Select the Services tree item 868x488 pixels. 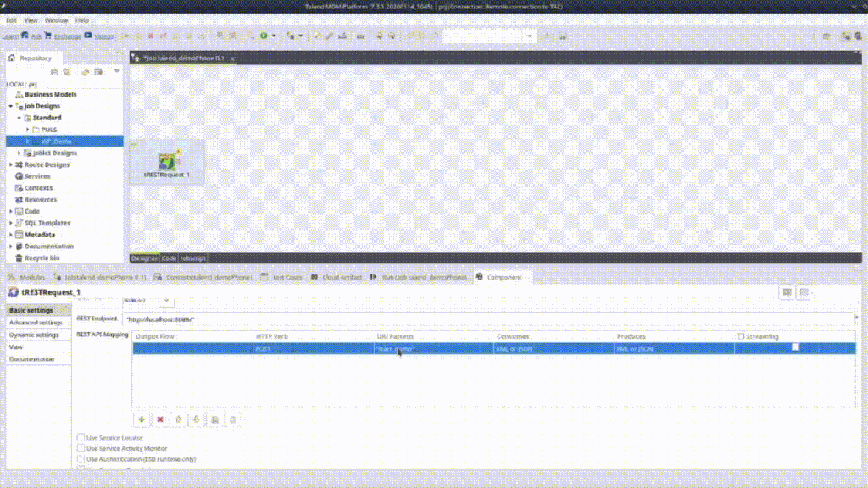pos(37,176)
